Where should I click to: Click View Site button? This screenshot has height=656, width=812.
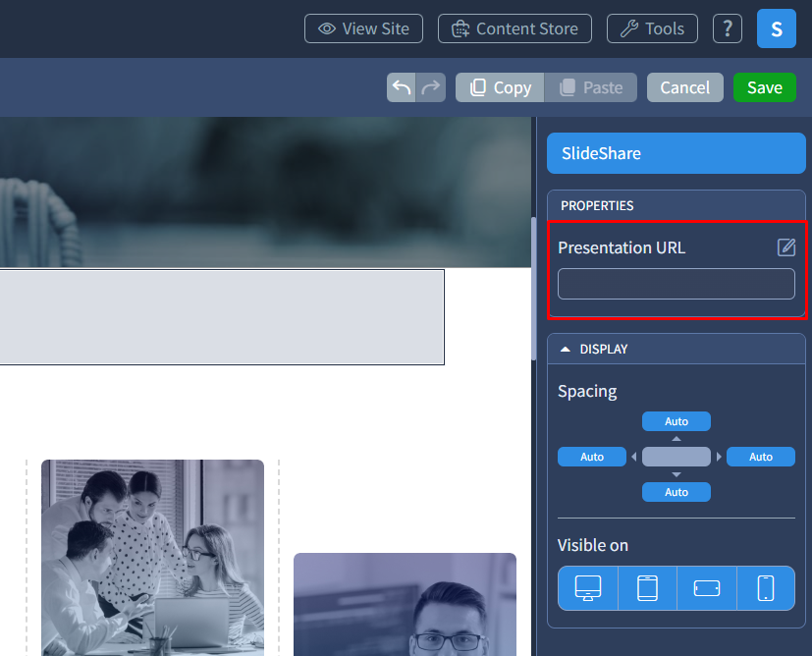point(363,28)
